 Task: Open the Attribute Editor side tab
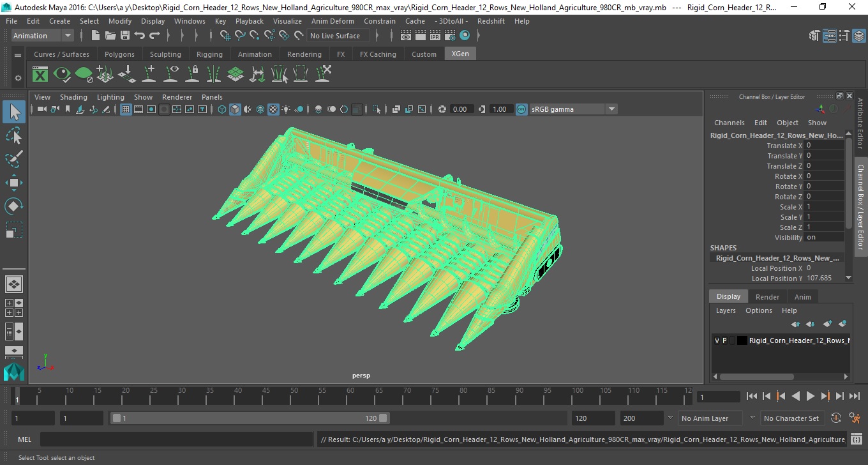[860, 123]
